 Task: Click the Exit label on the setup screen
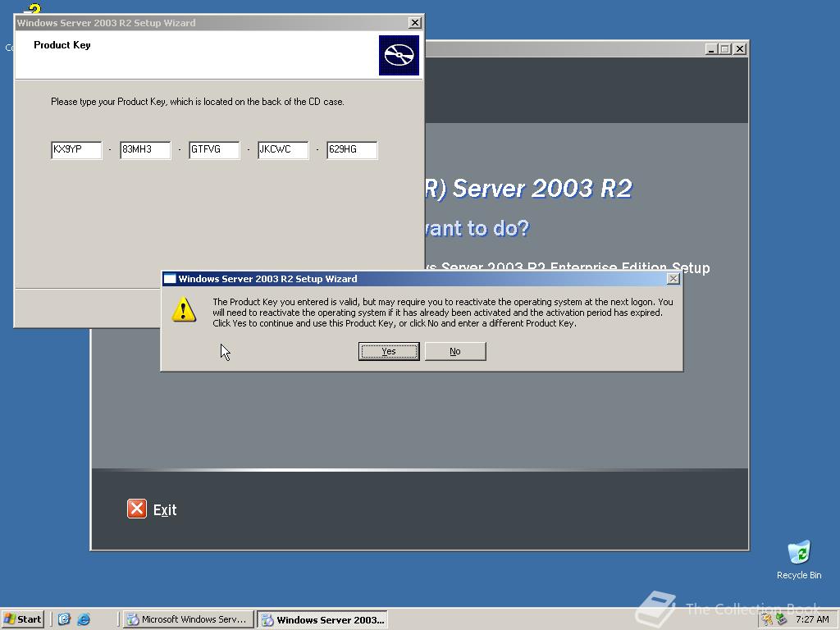click(165, 509)
